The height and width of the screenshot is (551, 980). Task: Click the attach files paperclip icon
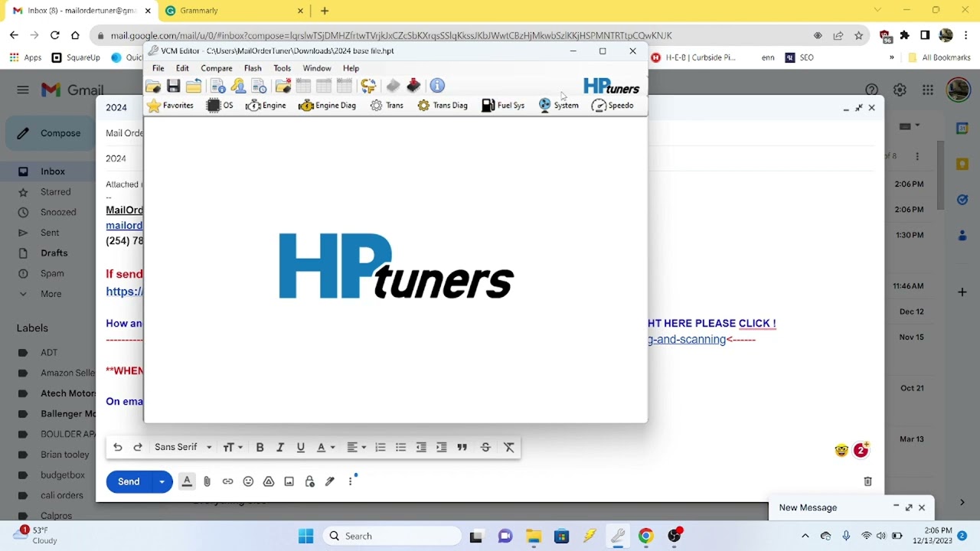[207, 481]
